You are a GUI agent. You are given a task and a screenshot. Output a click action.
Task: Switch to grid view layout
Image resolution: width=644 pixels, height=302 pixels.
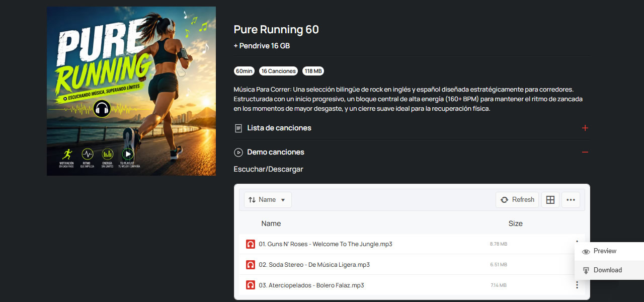550,200
